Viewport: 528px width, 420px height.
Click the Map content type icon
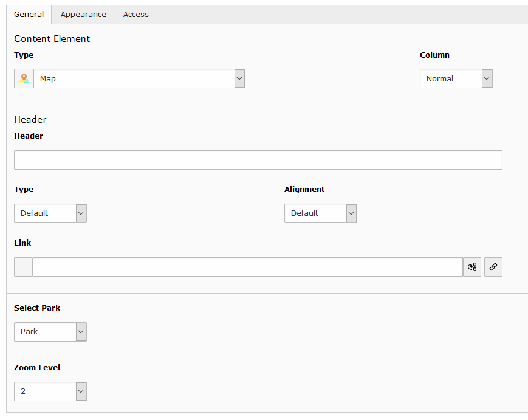point(24,78)
